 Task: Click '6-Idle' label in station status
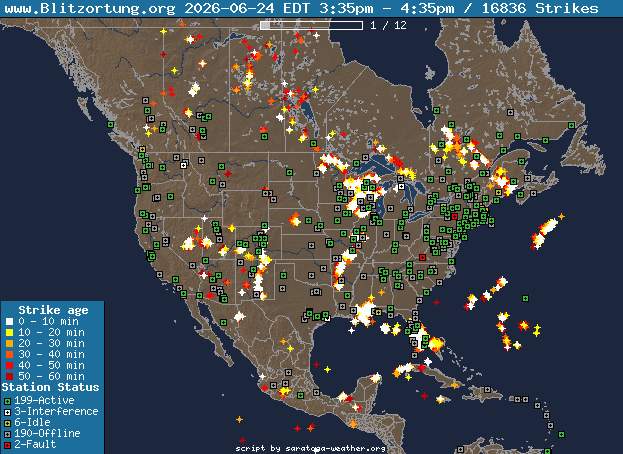pyautogui.click(x=32, y=422)
